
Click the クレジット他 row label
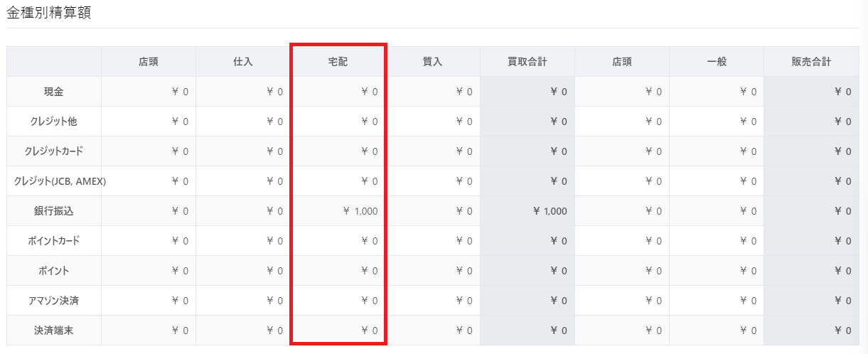(54, 122)
